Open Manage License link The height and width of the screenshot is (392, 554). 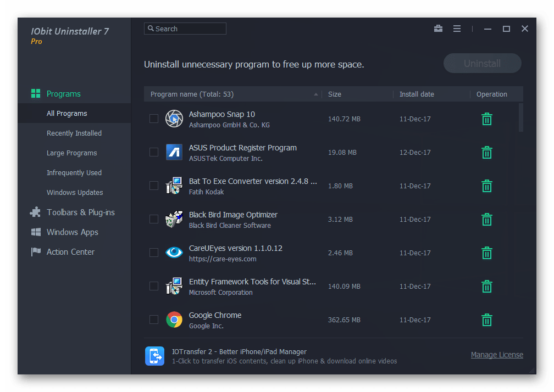[496, 355]
